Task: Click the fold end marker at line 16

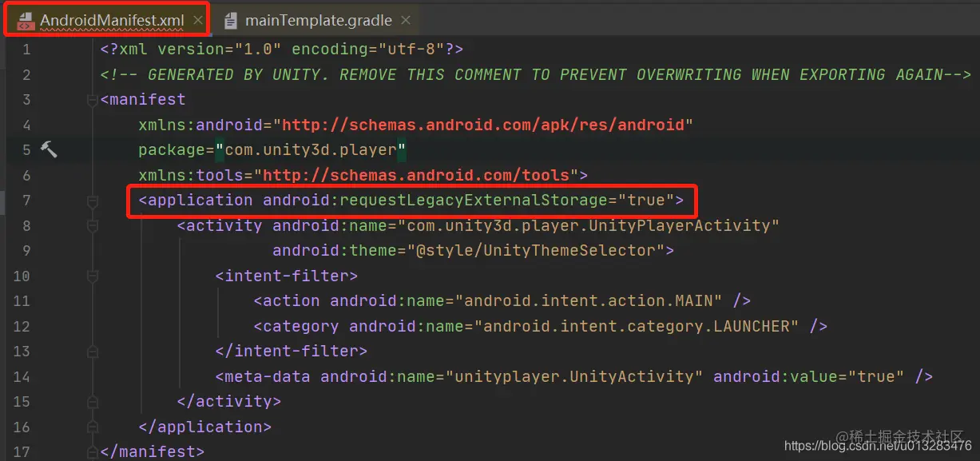Action: pyautogui.click(x=93, y=427)
